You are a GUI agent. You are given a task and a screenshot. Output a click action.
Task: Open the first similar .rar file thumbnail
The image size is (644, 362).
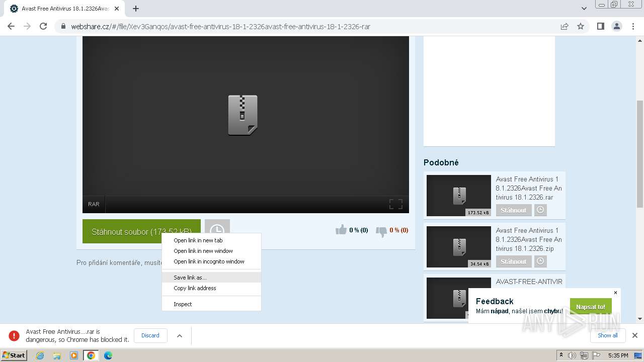pyautogui.click(x=459, y=196)
